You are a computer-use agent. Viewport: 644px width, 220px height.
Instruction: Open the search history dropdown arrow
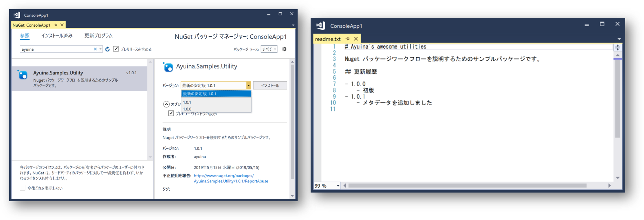(x=100, y=49)
